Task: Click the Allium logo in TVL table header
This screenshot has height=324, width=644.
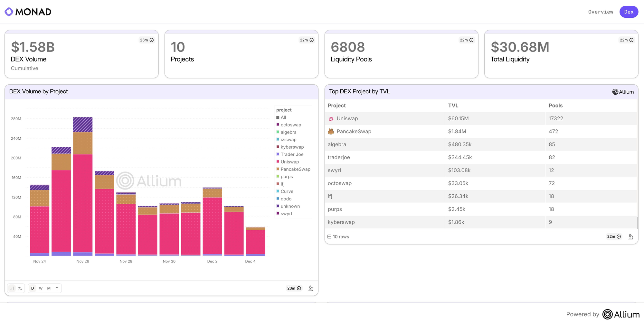Action: point(623,92)
